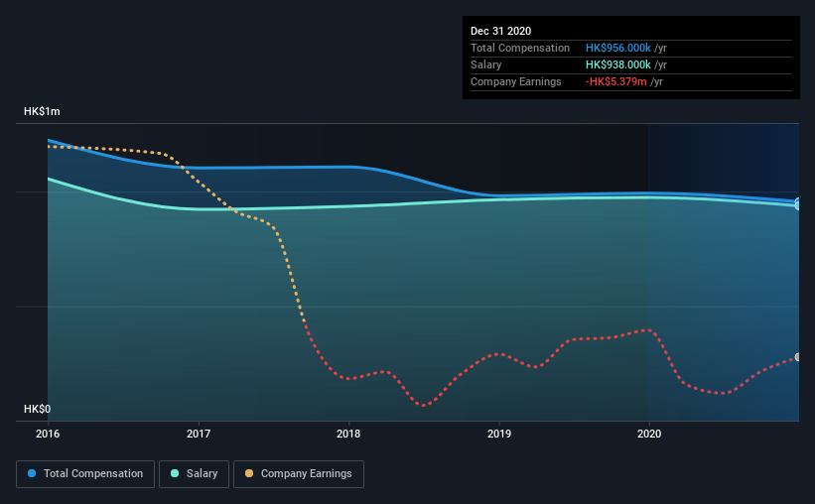Click the HK$0 y-axis label
The height and width of the screenshot is (504, 815).
pos(37,409)
